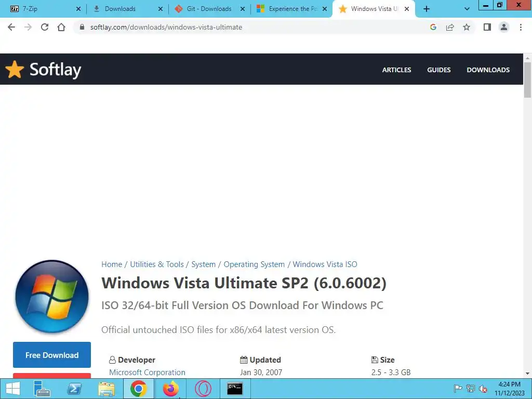The width and height of the screenshot is (532, 399).
Task: Close the Windows Vista Ultimate tab
Action: [407, 9]
